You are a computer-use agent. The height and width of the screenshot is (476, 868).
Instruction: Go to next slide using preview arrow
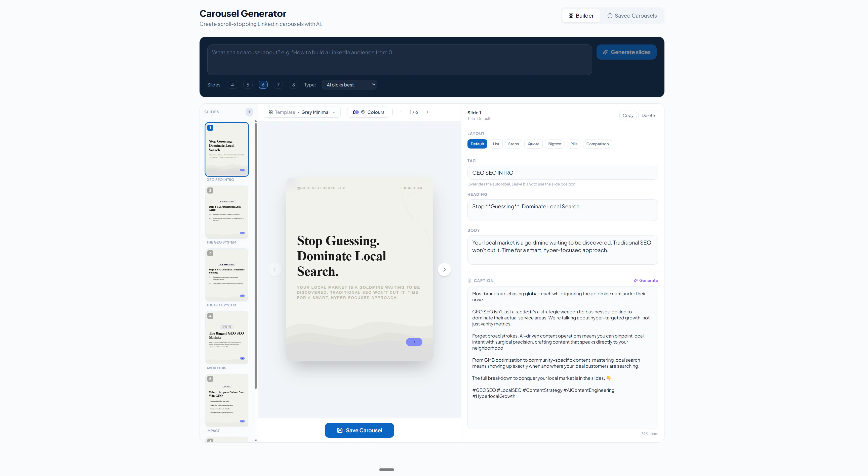tap(444, 269)
